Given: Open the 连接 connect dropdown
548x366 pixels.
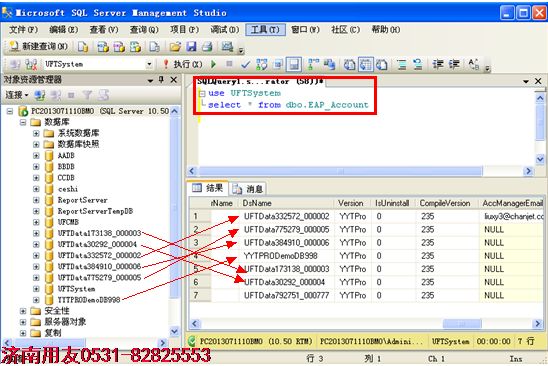Looking at the screenshot, I should pos(16,95).
